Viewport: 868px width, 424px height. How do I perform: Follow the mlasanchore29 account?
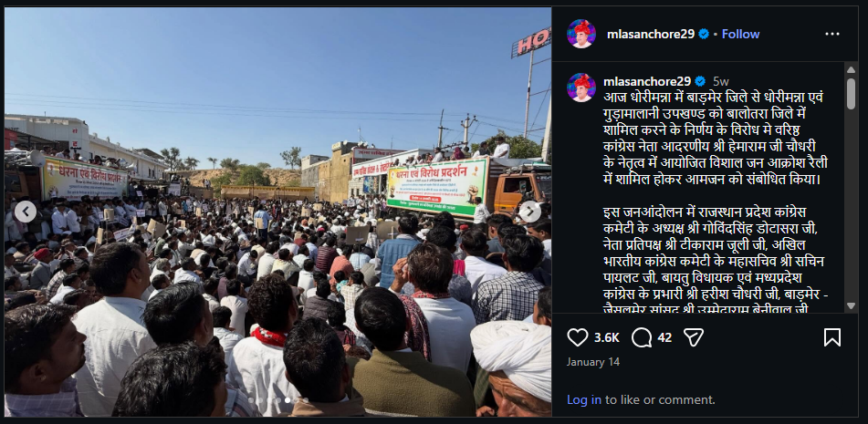coord(741,34)
